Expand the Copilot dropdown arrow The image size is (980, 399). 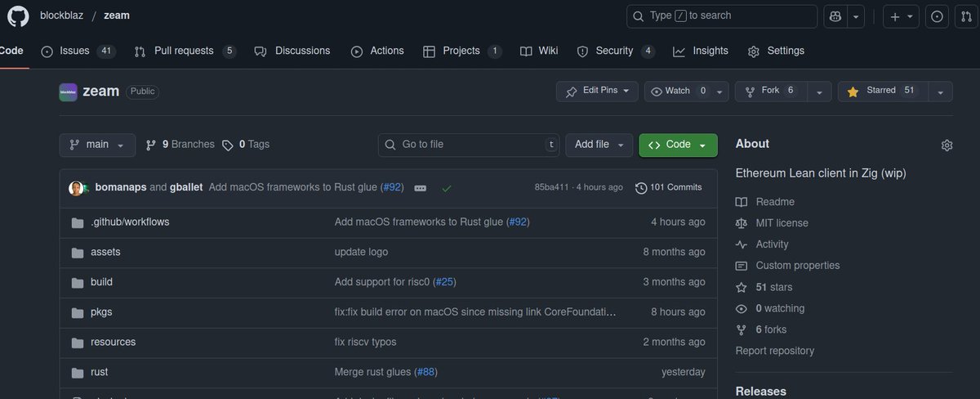(856, 16)
